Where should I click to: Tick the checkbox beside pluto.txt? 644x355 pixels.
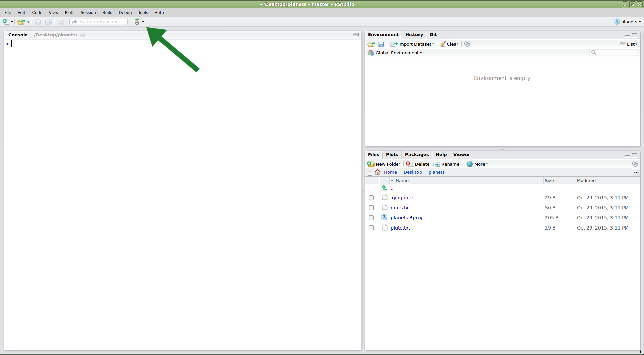pyautogui.click(x=371, y=228)
